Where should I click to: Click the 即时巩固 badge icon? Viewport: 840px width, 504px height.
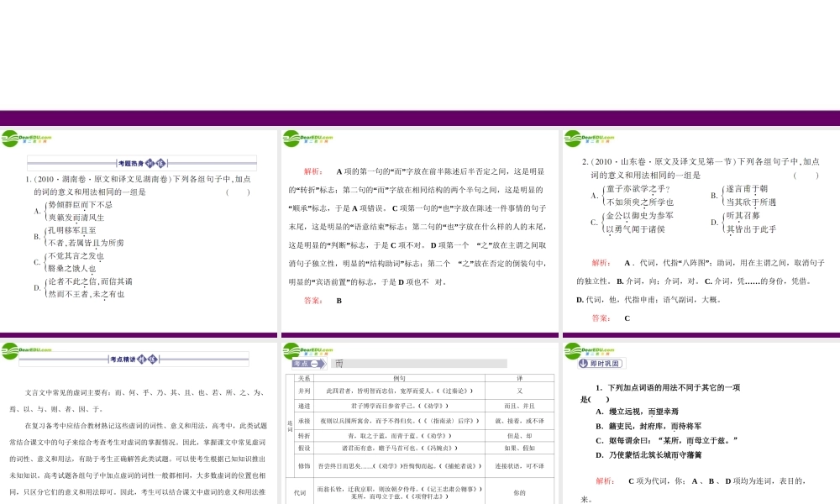click(601, 363)
